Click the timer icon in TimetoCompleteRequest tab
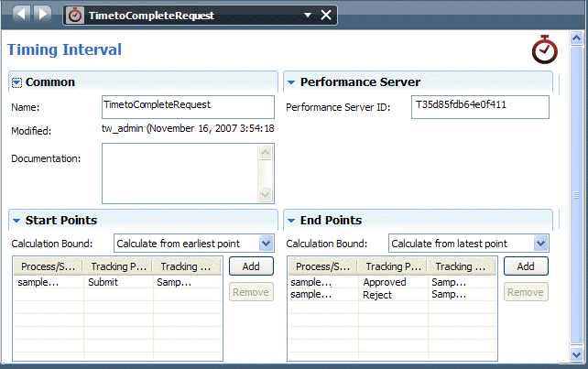 pyautogui.click(x=75, y=16)
